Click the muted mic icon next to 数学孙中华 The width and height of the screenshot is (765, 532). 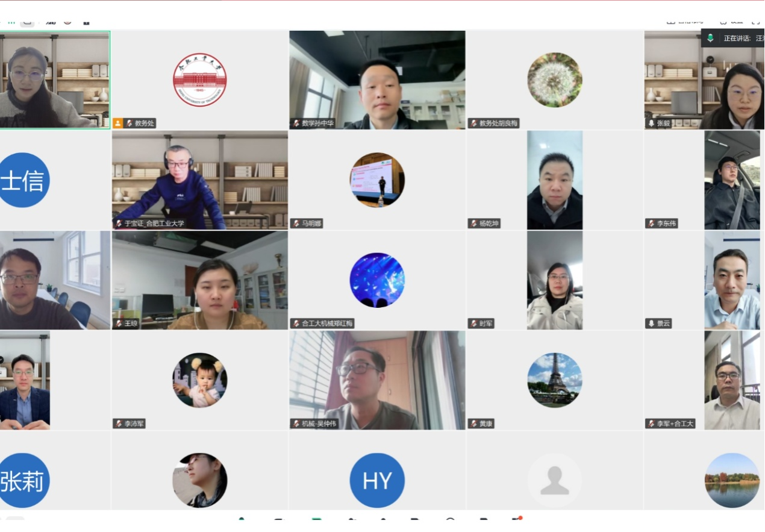click(296, 123)
